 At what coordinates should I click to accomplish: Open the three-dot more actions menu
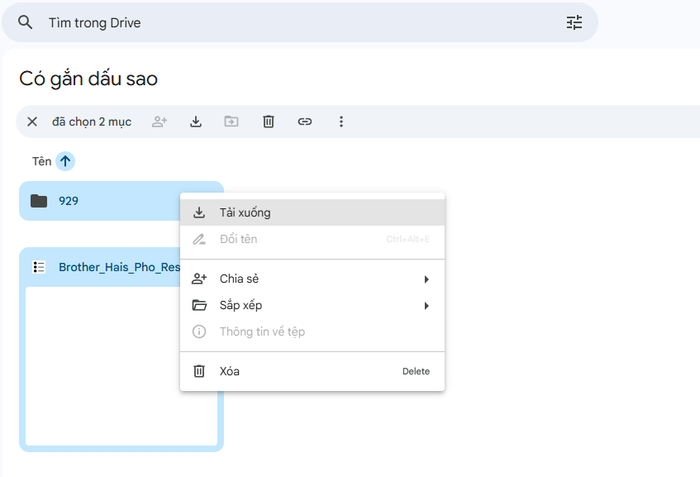coord(341,122)
